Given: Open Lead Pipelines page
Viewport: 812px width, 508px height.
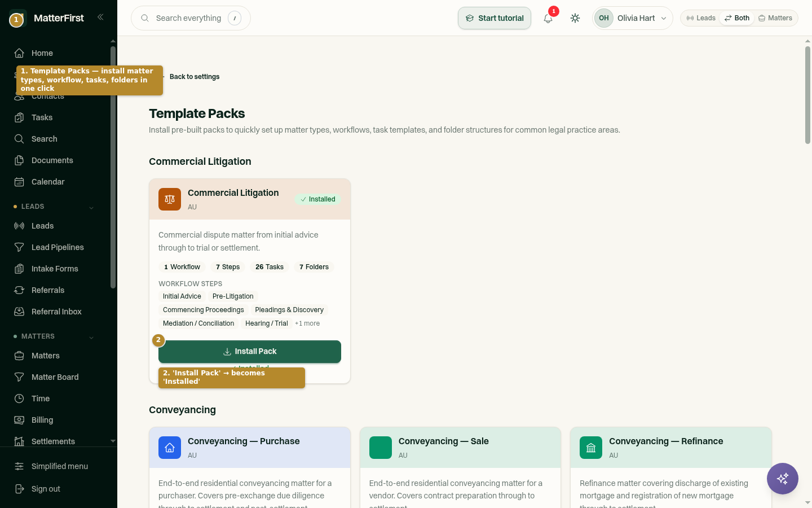Looking at the screenshot, I should pos(56,247).
